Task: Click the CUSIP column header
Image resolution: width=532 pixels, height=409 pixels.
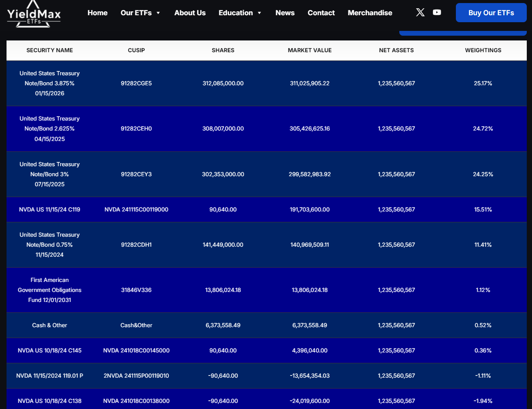Action: coord(136,50)
